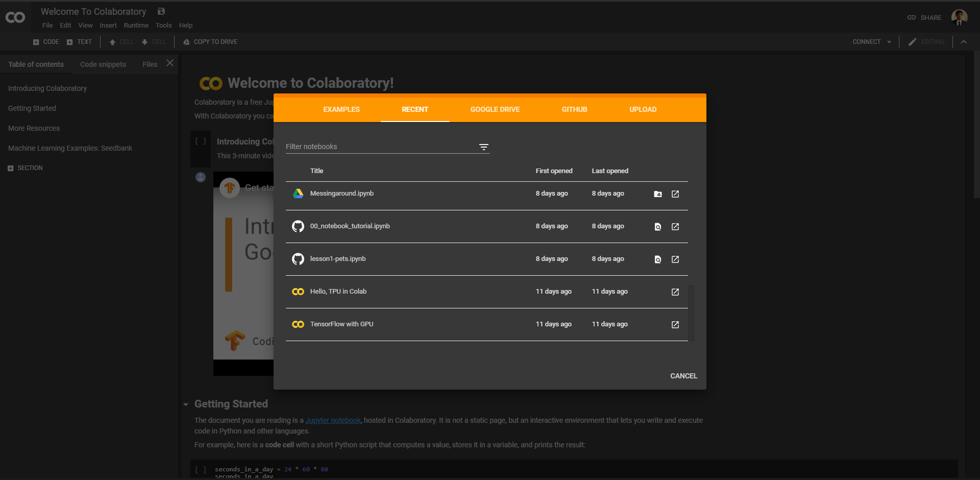
Task: Open the Help menu
Action: [186, 26]
